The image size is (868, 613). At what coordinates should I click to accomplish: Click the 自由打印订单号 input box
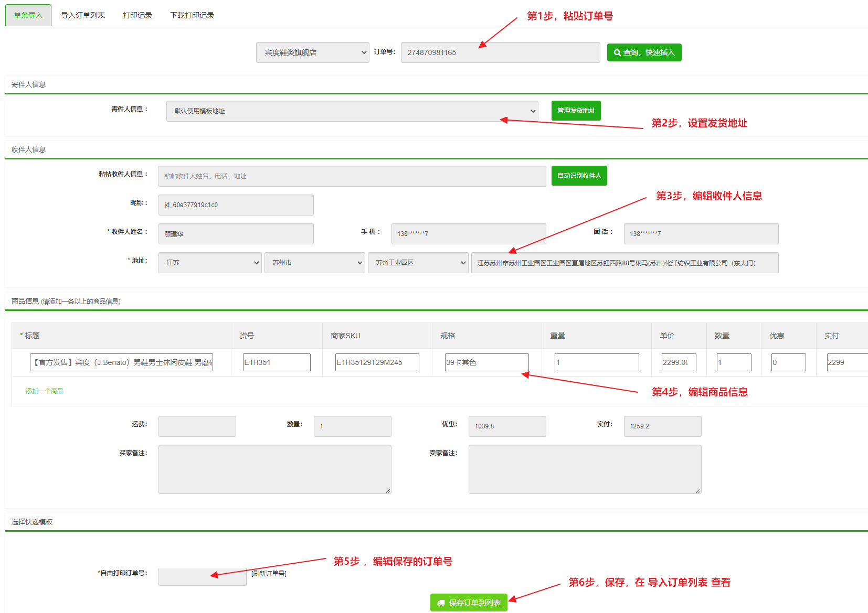pos(202,576)
